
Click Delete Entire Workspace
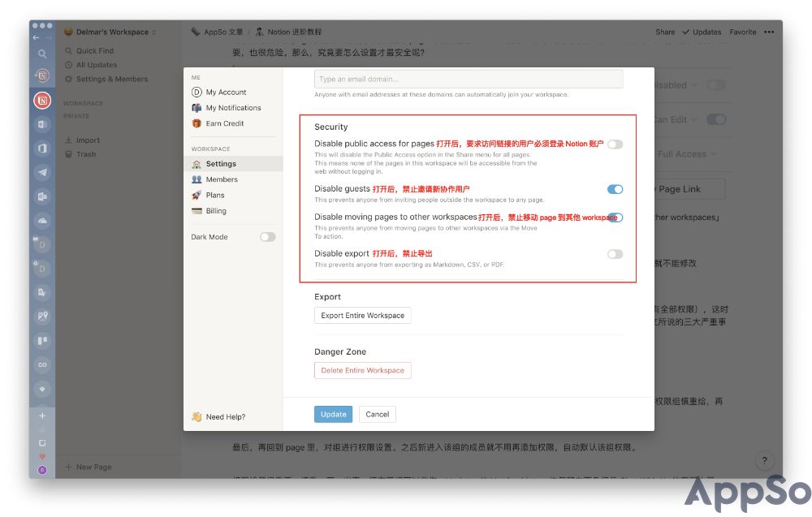point(362,370)
